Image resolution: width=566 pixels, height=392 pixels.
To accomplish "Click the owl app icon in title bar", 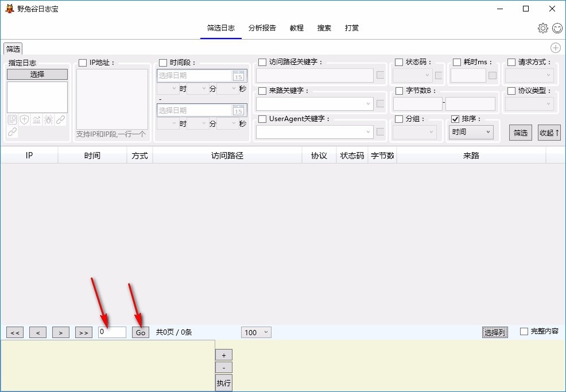I will (x=9, y=9).
